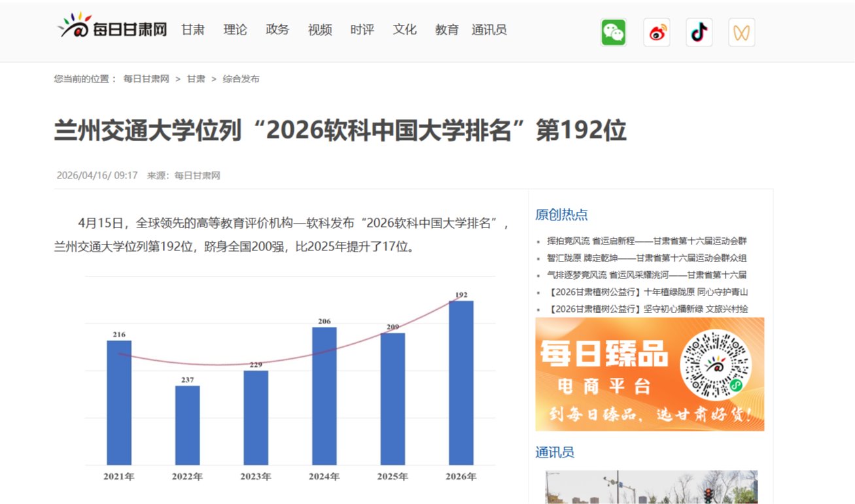Open the Douyin (TikTok) icon

699,31
